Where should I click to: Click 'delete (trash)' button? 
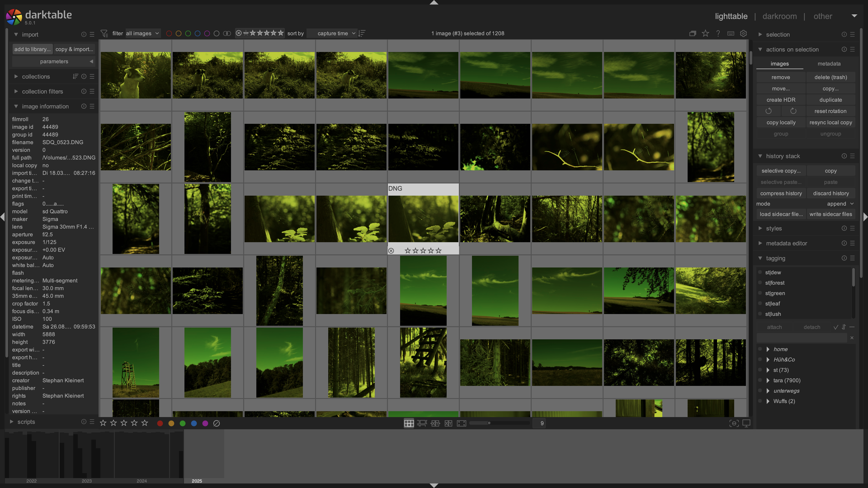click(x=831, y=77)
